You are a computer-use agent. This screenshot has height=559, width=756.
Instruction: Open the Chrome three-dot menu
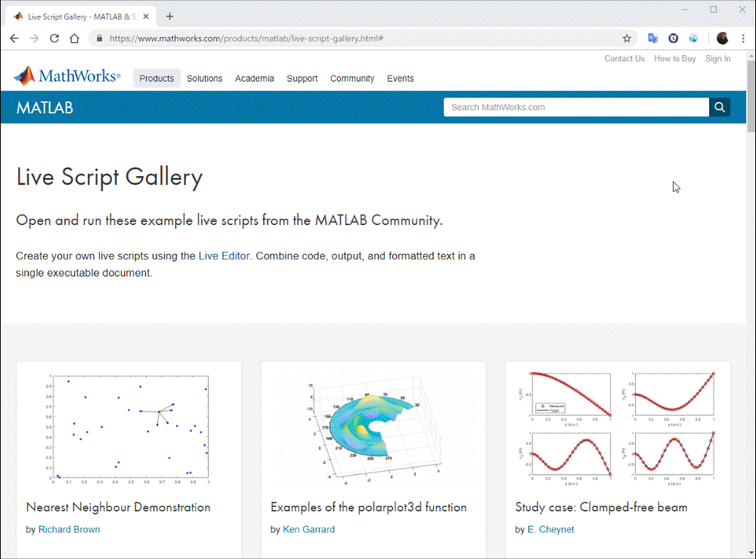pyautogui.click(x=743, y=39)
